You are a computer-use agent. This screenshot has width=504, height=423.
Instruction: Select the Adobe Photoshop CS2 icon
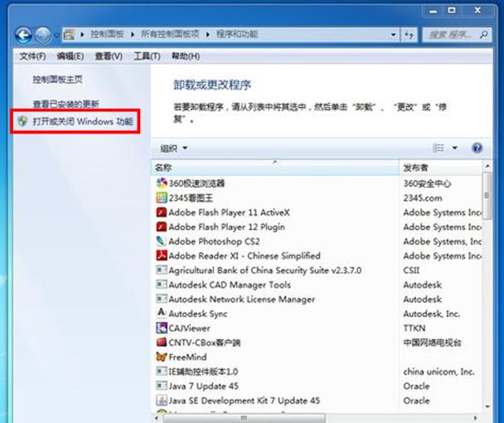pyautogui.click(x=161, y=242)
